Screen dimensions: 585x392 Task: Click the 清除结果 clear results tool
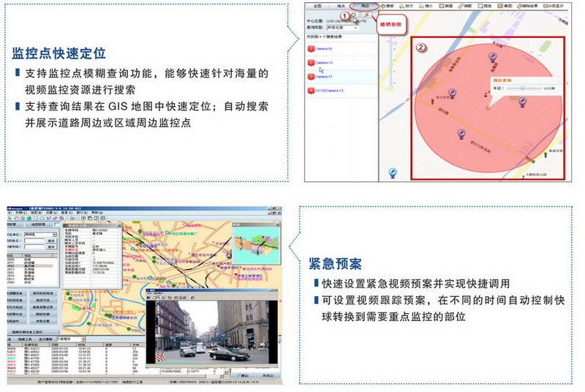pyautogui.click(x=527, y=6)
